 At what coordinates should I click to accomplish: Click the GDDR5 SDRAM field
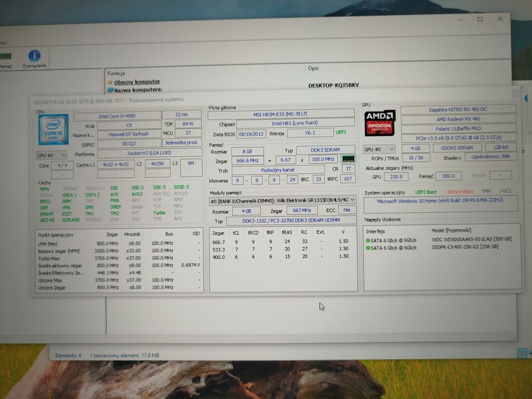[457, 148]
